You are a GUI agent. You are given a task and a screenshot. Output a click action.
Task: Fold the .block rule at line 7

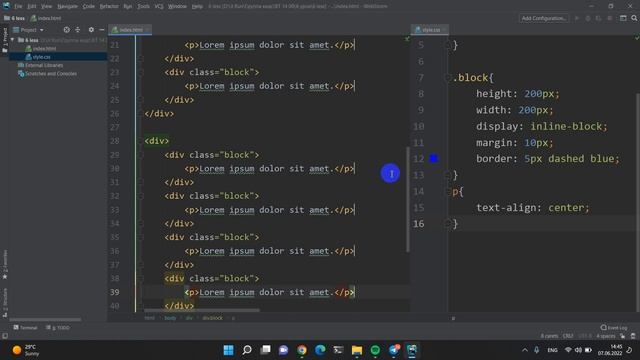tap(447, 78)
